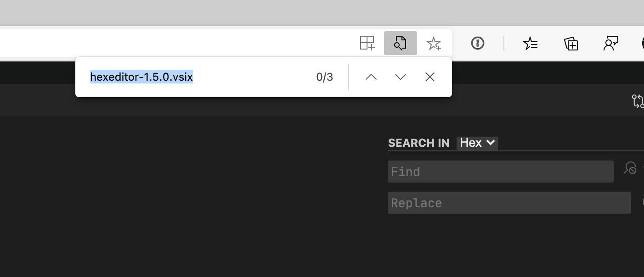The height and width of the screenshot is (277, 644).
Task: Click the swap-arrows icon in the editor header
Action: pos(638,101)
